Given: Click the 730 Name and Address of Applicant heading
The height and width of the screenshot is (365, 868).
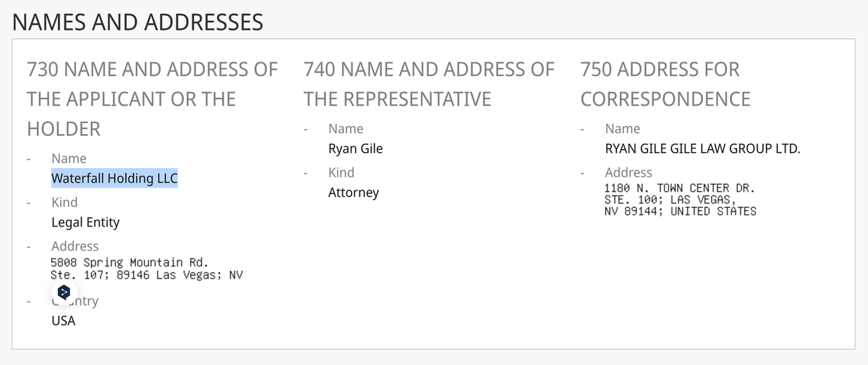Looking at the screenshot, I should (152, 99).
